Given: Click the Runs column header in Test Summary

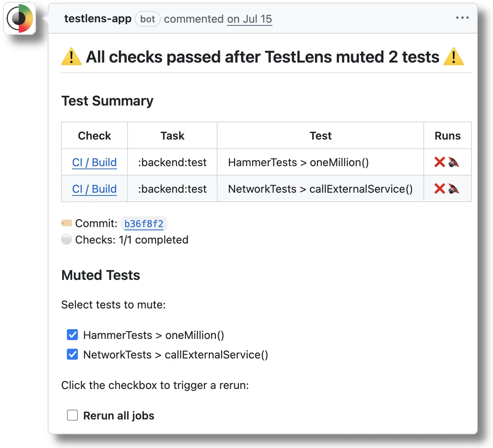Looking at the screenshot, I should 448,135.
